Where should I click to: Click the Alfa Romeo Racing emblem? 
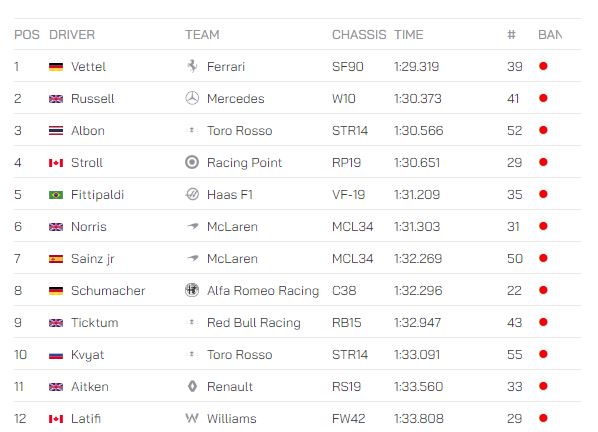[192, 290]
